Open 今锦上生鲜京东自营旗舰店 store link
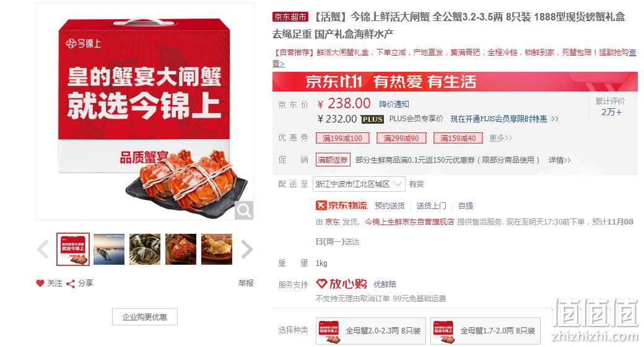The image size is (644, 347). [x=409, y=222]
